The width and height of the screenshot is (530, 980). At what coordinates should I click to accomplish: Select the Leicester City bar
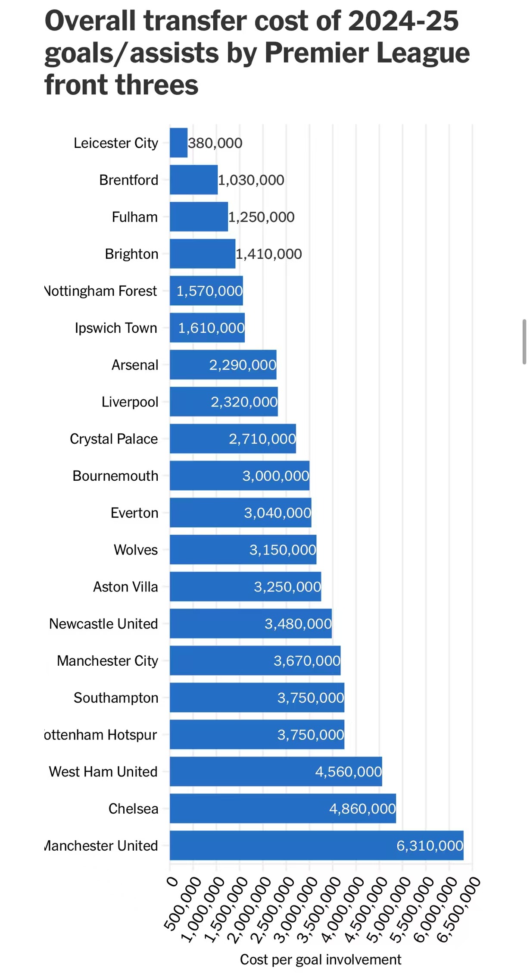point(178,143)
